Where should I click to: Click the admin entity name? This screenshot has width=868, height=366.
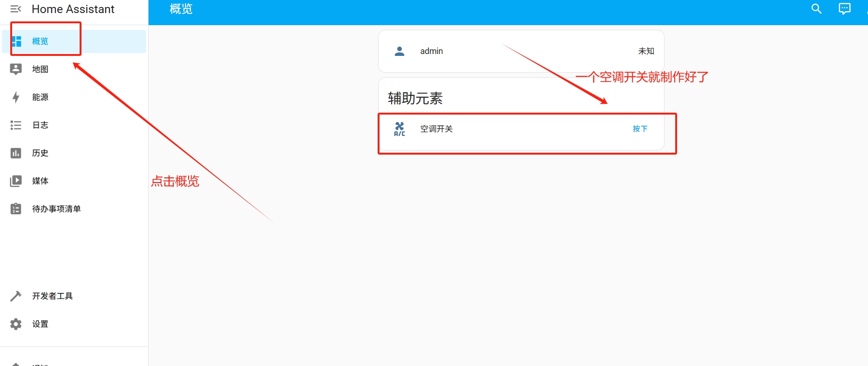tap(431, 51)
